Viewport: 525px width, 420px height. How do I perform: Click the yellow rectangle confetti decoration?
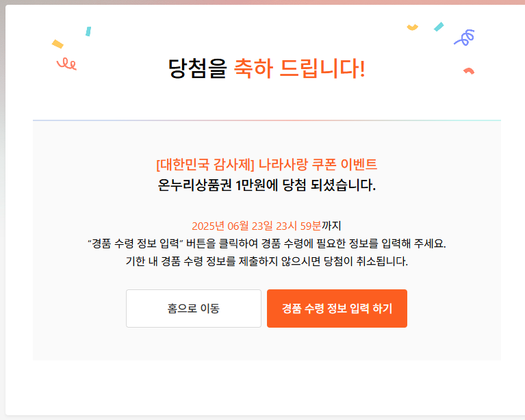57,44
